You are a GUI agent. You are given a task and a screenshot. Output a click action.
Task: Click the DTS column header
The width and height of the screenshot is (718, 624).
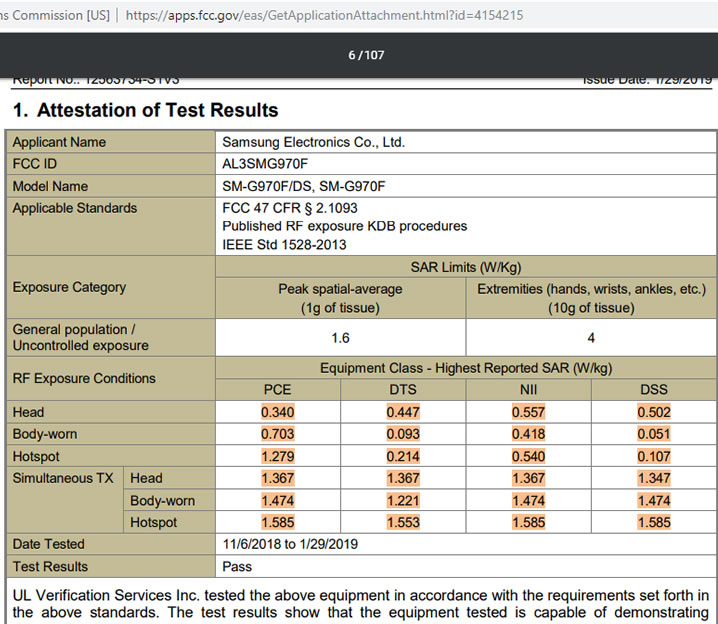point(403,389)
